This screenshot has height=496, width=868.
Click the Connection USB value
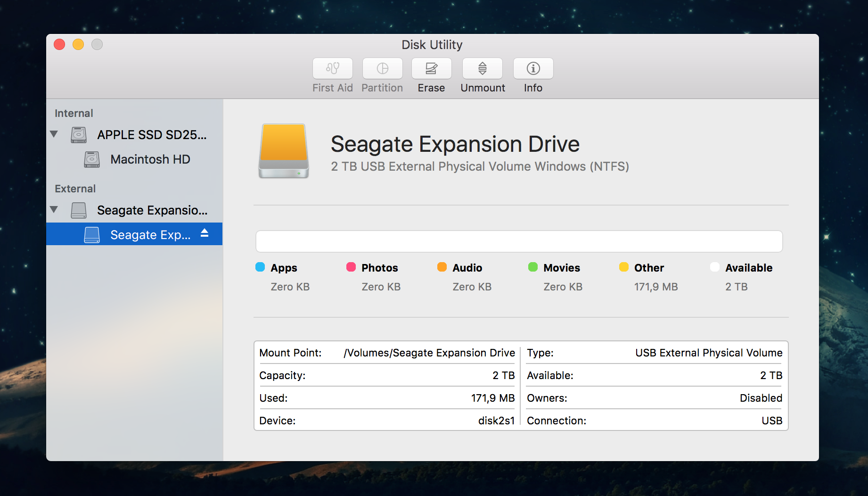[x=772, y=421]
